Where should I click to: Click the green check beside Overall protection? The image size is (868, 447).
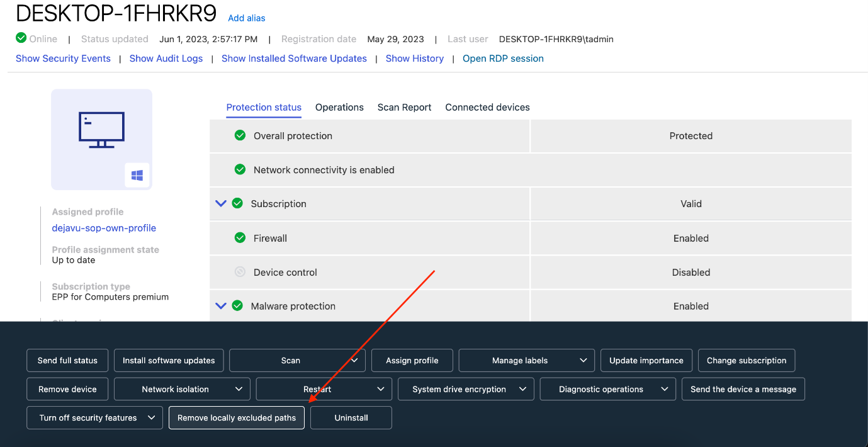pos(240,135)
